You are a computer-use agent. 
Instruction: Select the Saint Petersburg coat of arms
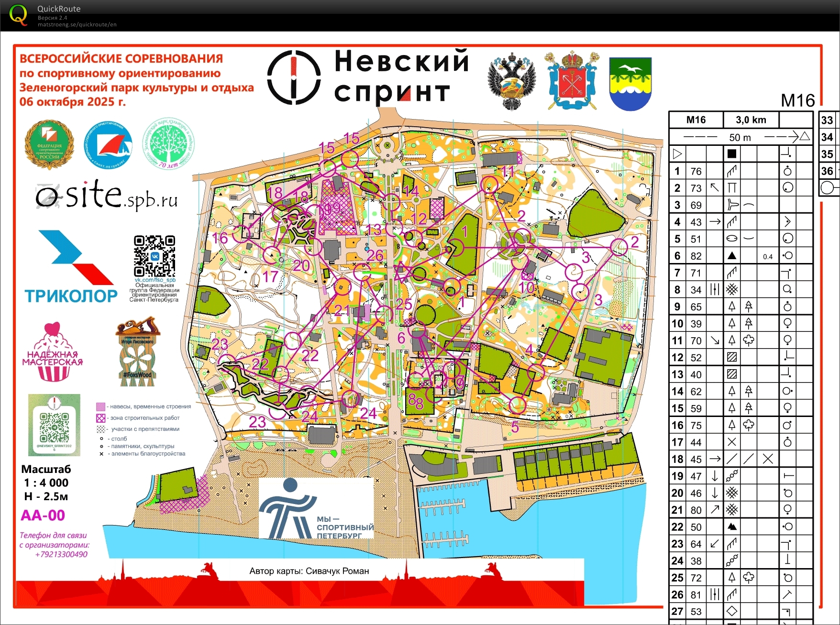click(x=572, y=81)
